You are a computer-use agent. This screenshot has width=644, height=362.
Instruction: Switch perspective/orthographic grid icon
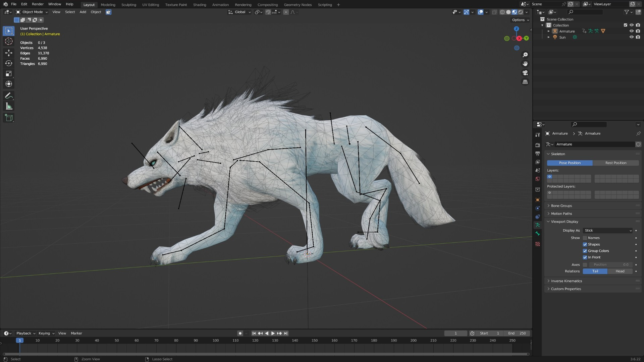click(525, 82)
